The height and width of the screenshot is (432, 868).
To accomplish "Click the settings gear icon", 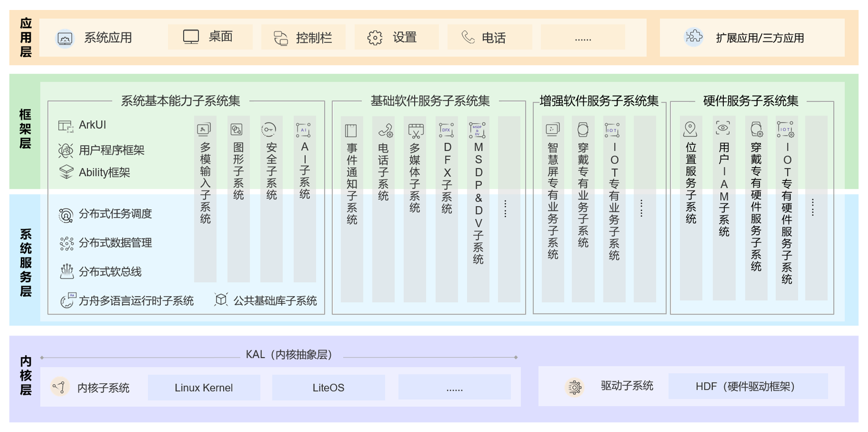I will 375,38.
